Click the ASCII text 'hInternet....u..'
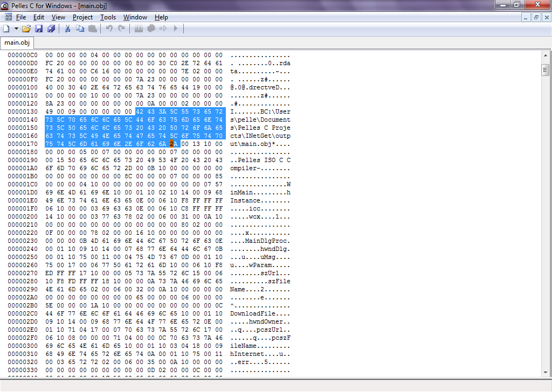552x392 pixels. click(x=260, y=354)
